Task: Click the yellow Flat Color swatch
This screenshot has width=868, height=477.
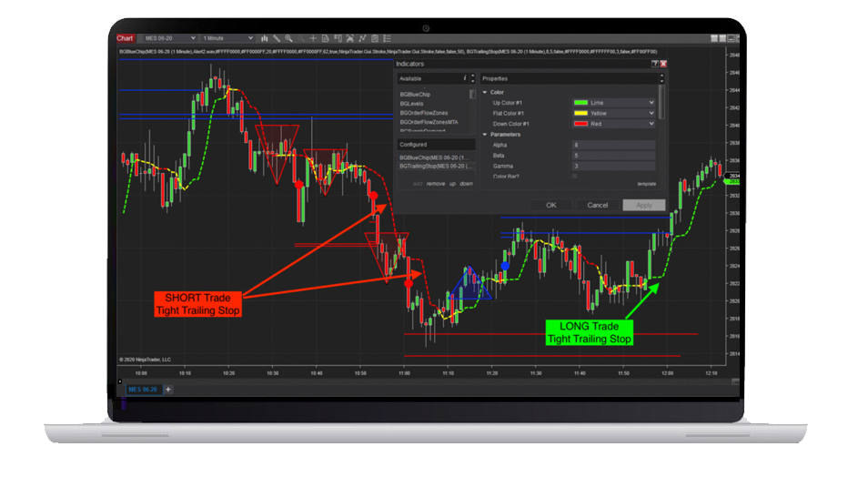Action: 580,113
